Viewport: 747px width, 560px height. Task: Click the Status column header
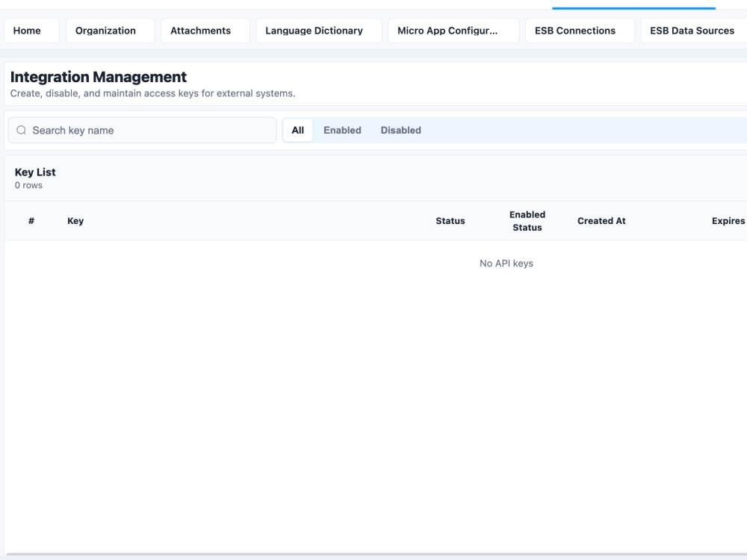(450, 221)
